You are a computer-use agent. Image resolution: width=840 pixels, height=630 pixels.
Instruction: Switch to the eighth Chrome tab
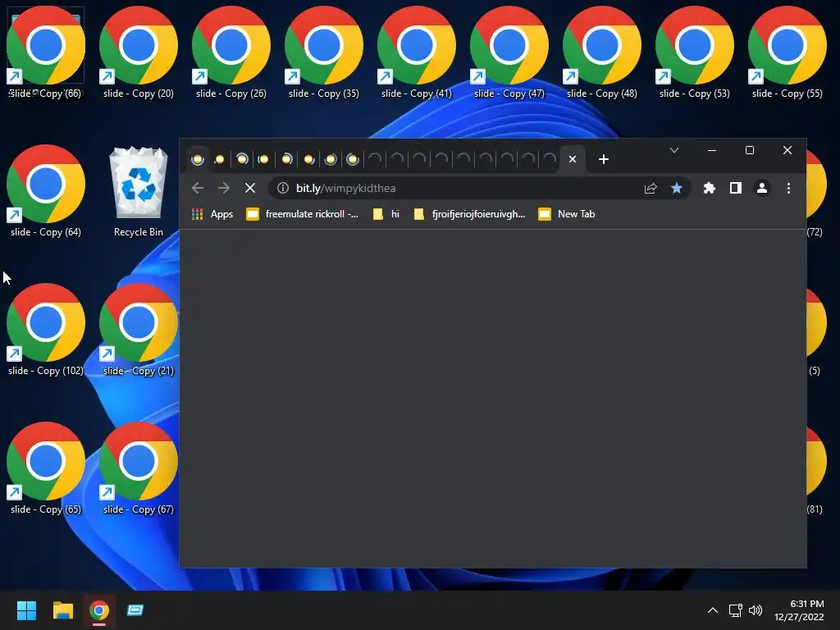tap(353, 159)
